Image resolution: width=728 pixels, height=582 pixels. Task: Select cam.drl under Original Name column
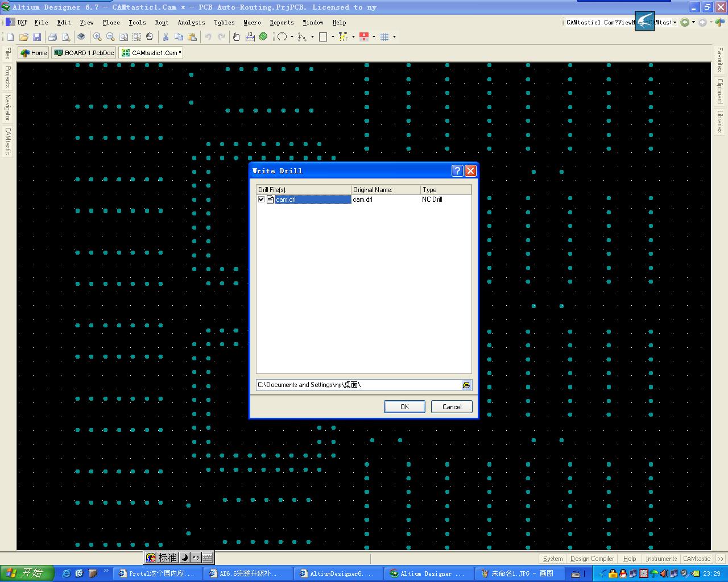(x=362, y=199)
